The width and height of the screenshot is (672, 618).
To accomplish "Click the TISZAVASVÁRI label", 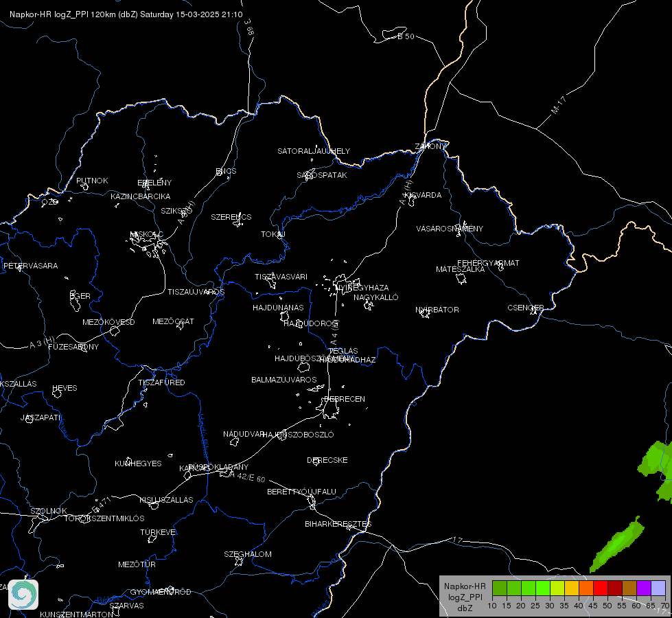I will point(281,277).
